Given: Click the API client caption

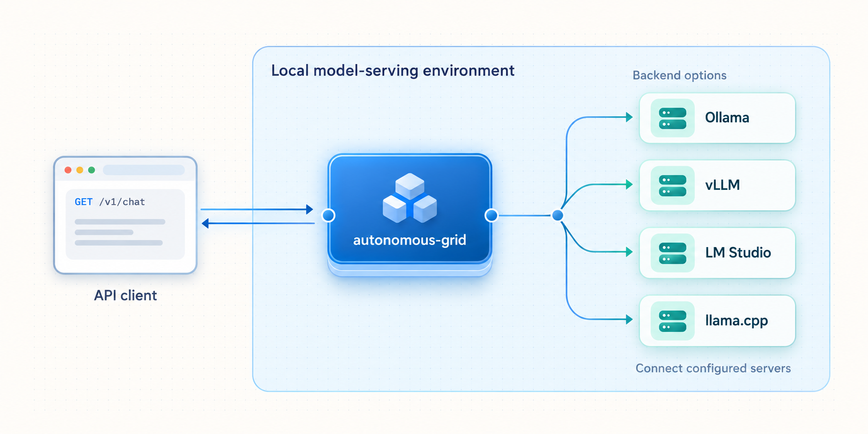Looking at the screenshot, I should [125, 296].
